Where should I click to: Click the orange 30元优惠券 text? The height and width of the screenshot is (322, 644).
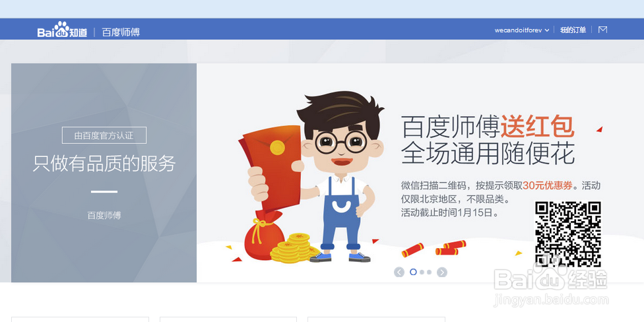548,185
